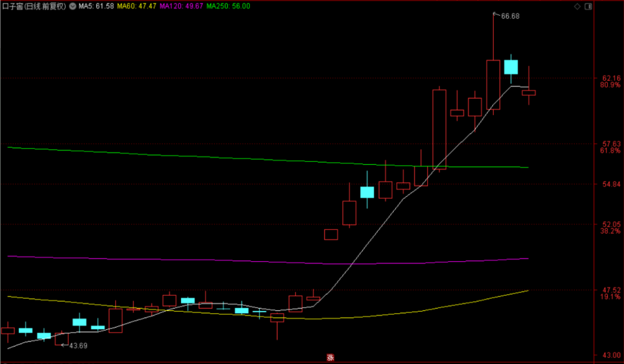The height and width of the screenshot is (364, 624).
Task: Select the tall red candle crossing green MA250 line
Action: click(439, 129)
